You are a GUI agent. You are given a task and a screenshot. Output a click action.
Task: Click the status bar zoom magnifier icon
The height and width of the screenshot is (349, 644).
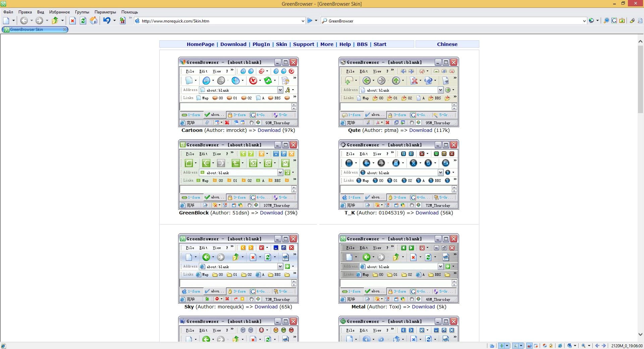[x=584, y=346]
